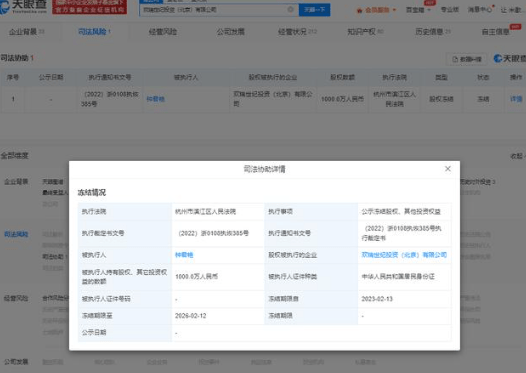Select the 杭州市滨江区人民法院 value in dialog
526x373 pixels.
point(205,212)
